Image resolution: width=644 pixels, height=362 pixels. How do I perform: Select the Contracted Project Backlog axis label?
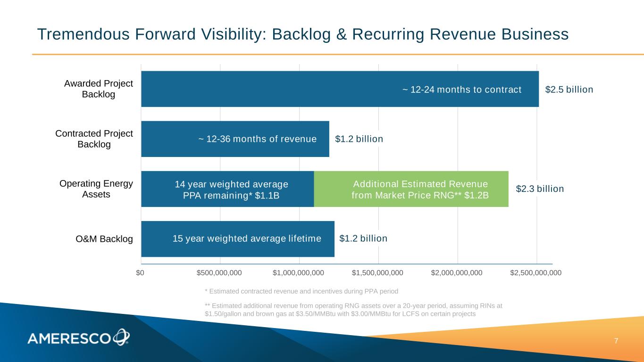[x=94, y=139]
